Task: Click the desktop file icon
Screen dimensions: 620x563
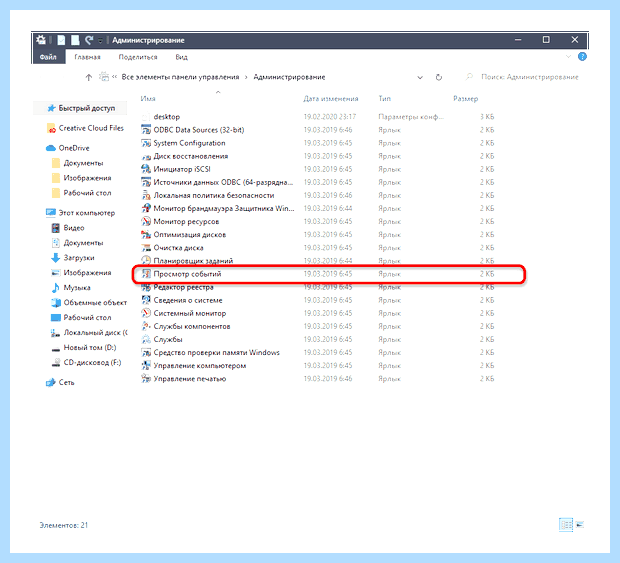Action: tap(146, 117)
